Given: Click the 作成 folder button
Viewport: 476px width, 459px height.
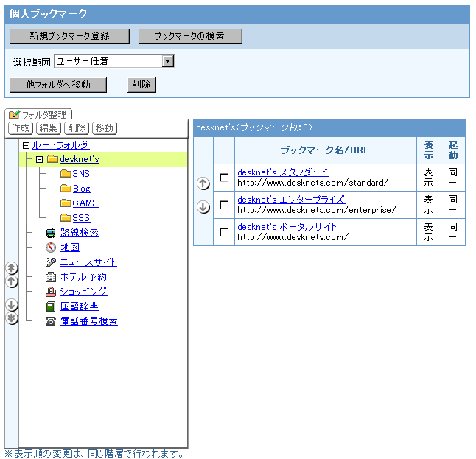Looking at the screenshot, I should coord(21,127).
